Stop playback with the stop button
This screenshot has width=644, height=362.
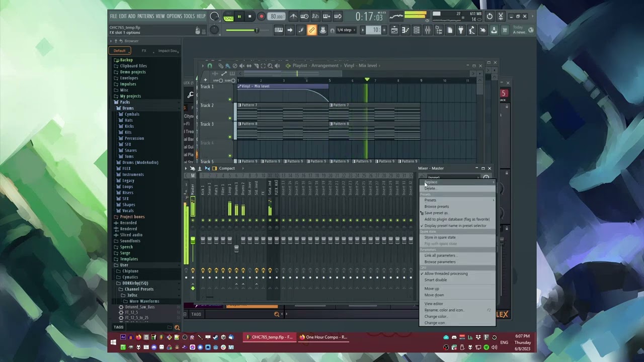(250, 17)
